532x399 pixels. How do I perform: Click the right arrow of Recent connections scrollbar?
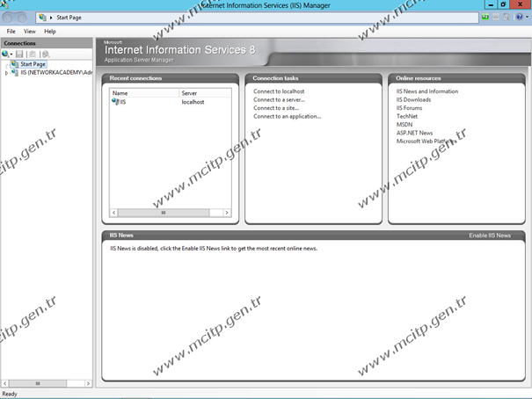click(x=227, y=213)
